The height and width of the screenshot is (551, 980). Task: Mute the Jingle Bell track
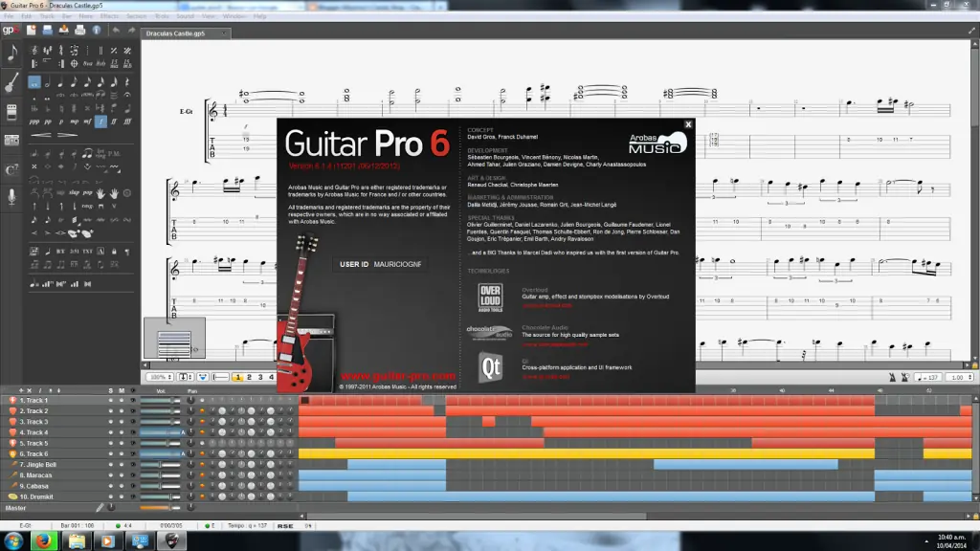click(x=122, y=465)
